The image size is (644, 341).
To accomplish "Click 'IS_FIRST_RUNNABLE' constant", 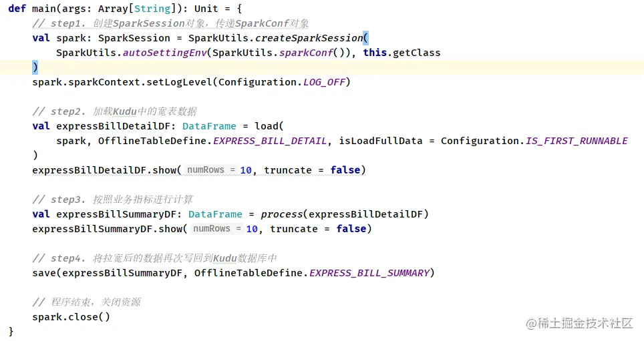I will (577, 141).
